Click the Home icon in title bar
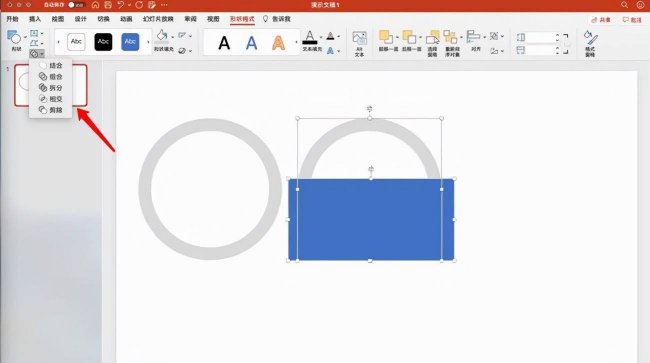This screenshot has height=363, width=650. click(x=95, y=5)
